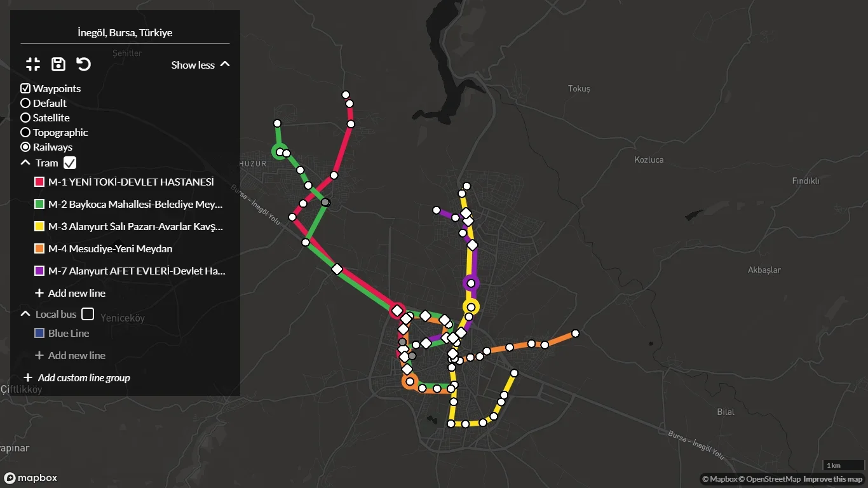Click the save floppy disk icon
The width and height of the screenshot is (868, 488).
[x=58, y=64]
